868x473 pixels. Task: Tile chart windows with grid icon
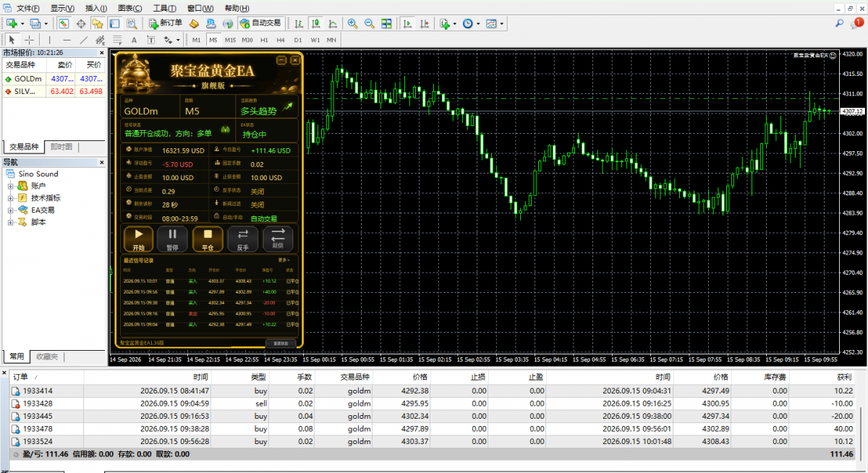(386, 23)
